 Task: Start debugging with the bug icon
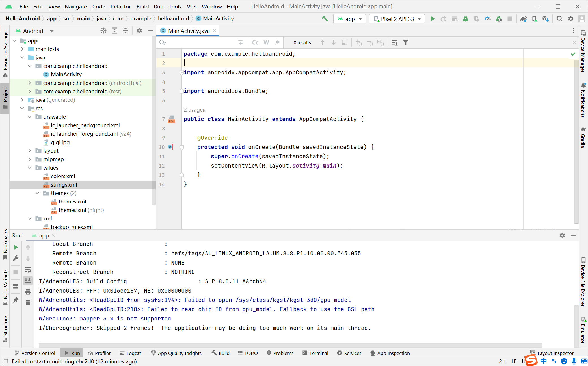click(x=465, y=19)
